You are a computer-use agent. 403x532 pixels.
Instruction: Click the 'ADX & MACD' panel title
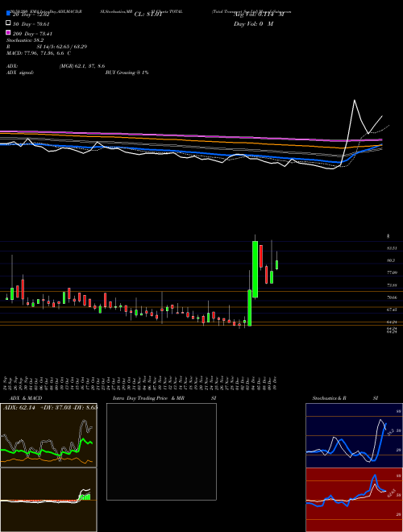[26, 398]
